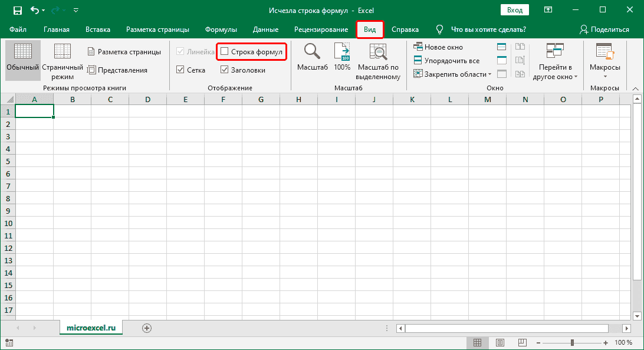The width and height of the screenshot is (644, 350).
Task: Enable the Строка формул checkbox
Action: point(225,52)
